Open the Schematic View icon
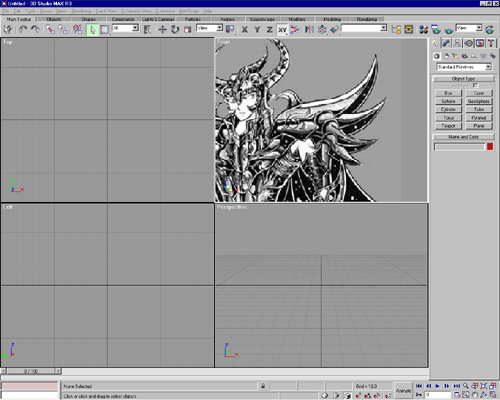The height and width of the screenshot is (400, 500). [409, 30]
